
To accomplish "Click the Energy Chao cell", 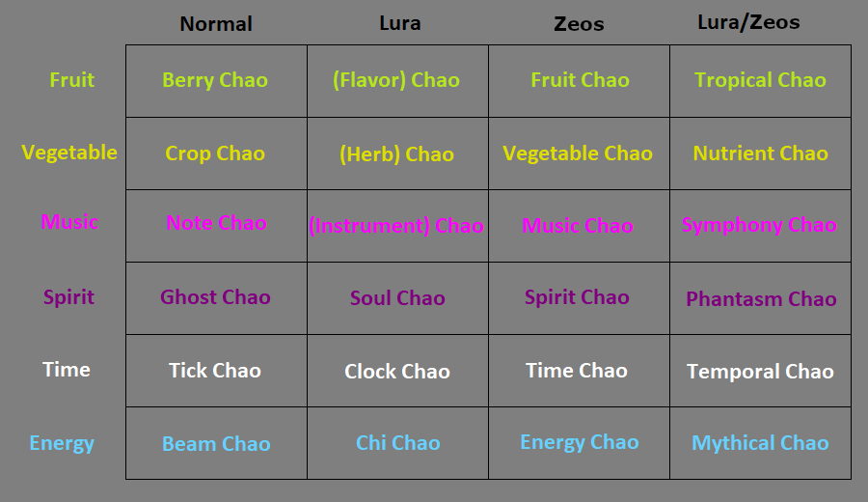I will tap(579, 443).
